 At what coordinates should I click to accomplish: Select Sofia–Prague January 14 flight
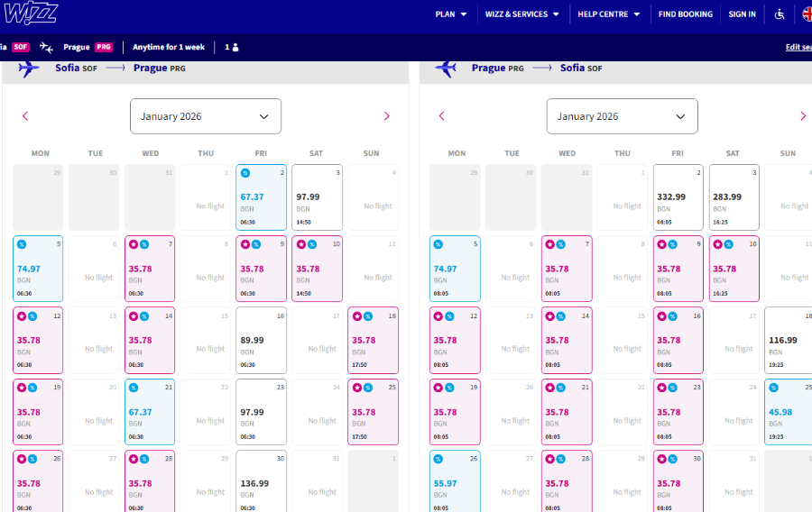click(x=150, y=341)
